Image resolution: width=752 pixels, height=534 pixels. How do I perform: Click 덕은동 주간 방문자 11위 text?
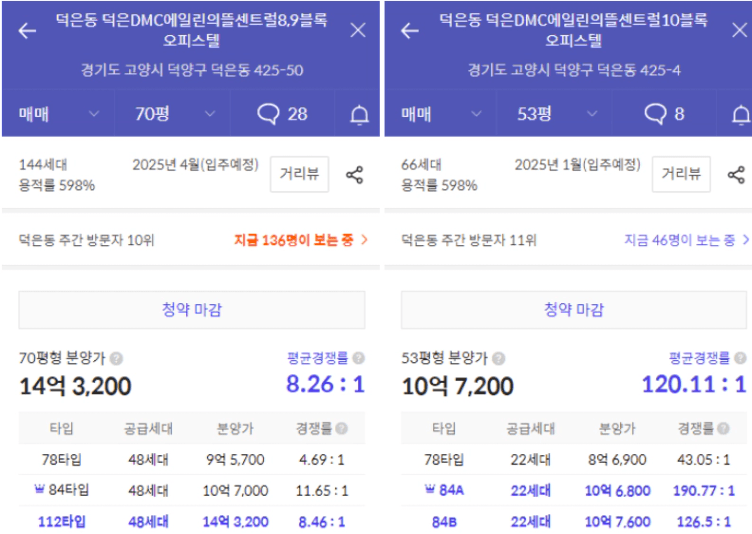coord(469,240)
